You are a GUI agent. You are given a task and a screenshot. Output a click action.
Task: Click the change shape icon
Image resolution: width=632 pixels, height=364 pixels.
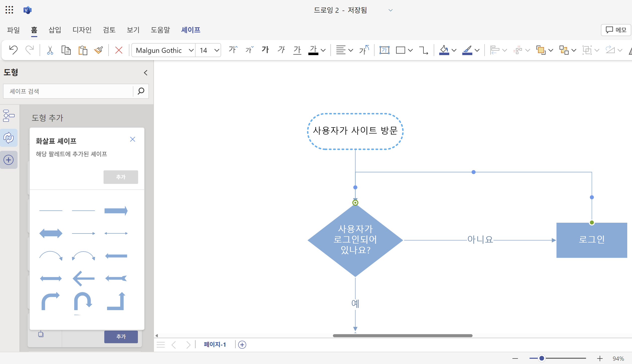[564, 50]
